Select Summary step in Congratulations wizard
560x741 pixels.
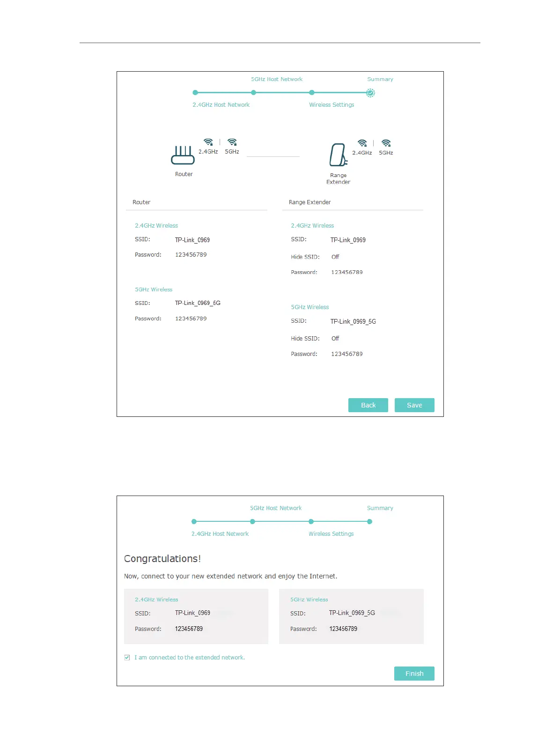click(x=380, y=508)
